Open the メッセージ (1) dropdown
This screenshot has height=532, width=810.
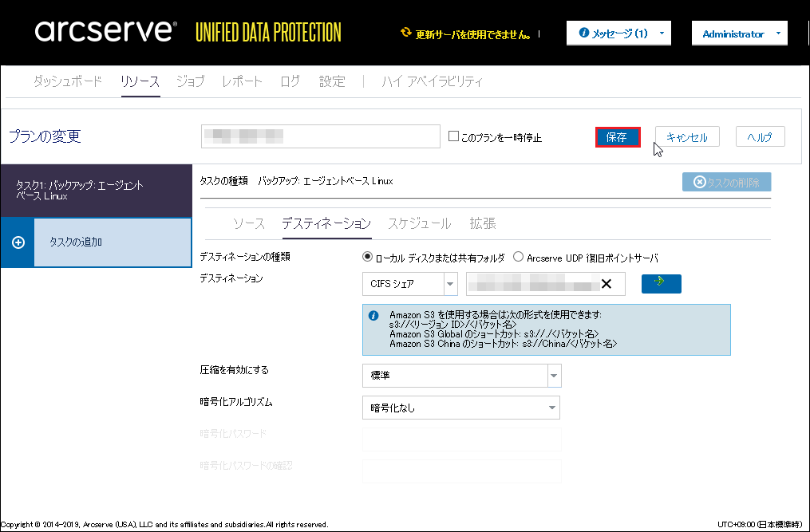(x=618, y=33)
